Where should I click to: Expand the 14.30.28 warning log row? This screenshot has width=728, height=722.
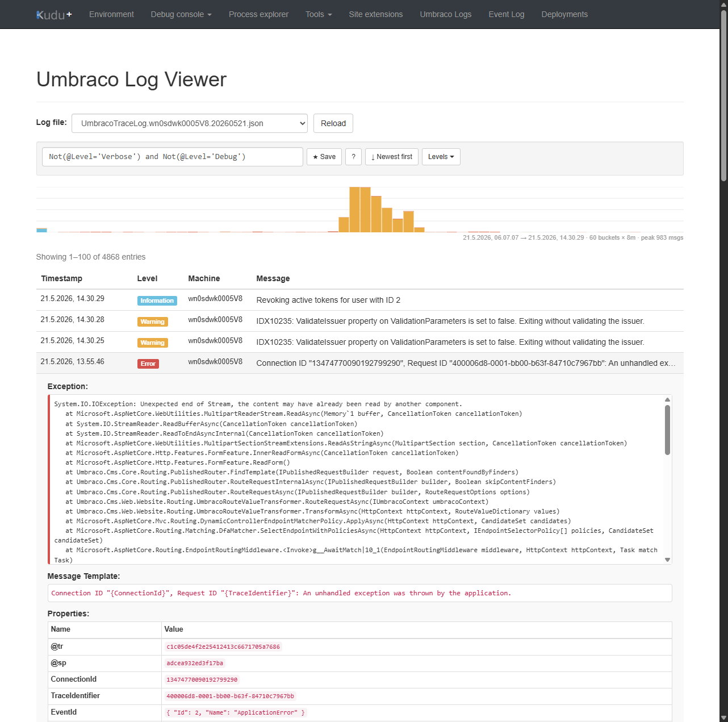(x=360, y=321)
